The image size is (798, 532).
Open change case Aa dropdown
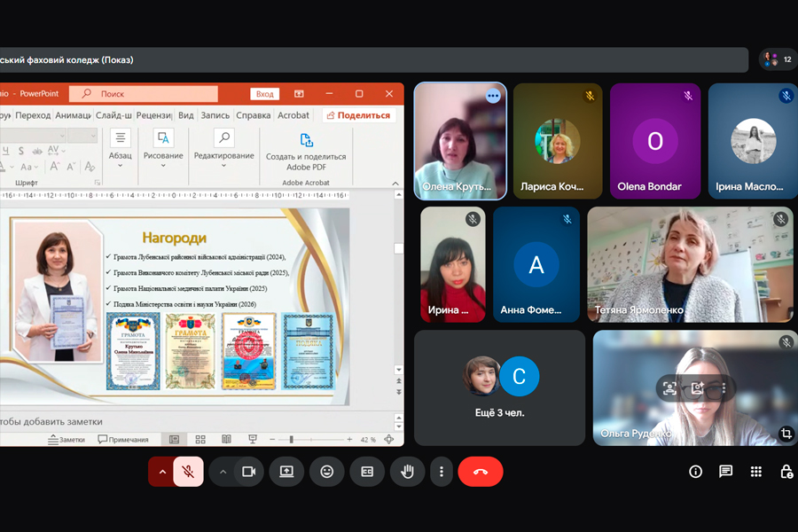coord(29,167)
